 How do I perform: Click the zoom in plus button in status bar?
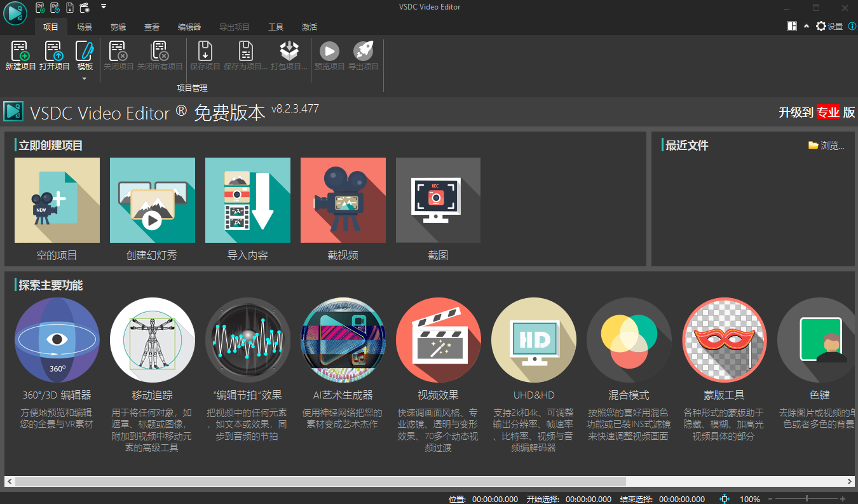(x=843, y=499)
